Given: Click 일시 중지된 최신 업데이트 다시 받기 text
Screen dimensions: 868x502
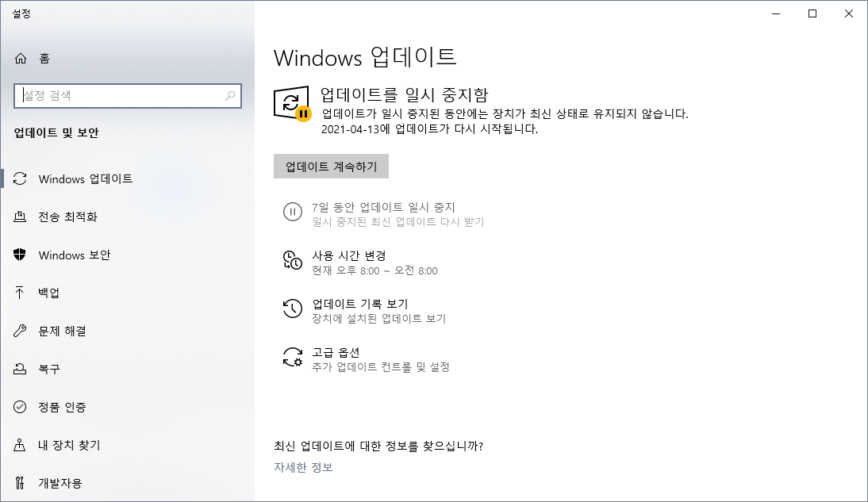Looking at the screenshot, I should pyautogui.click(x=398, y=222).
